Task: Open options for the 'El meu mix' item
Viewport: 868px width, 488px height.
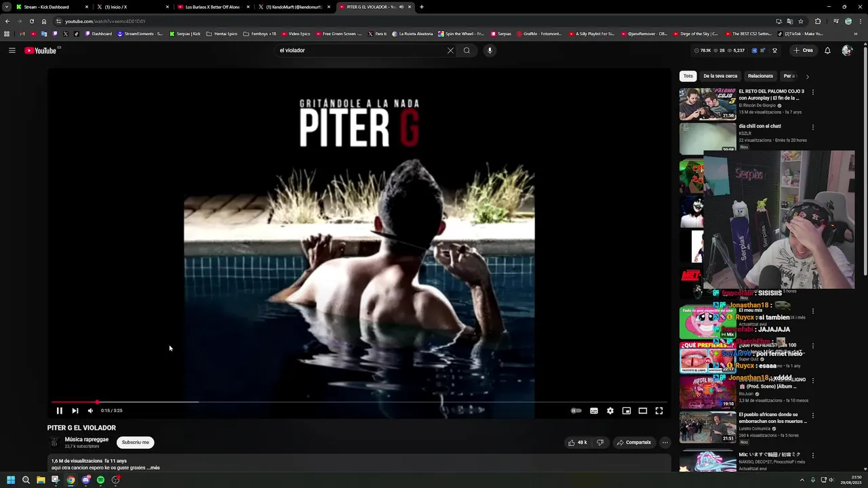Action: click(813, 311)
